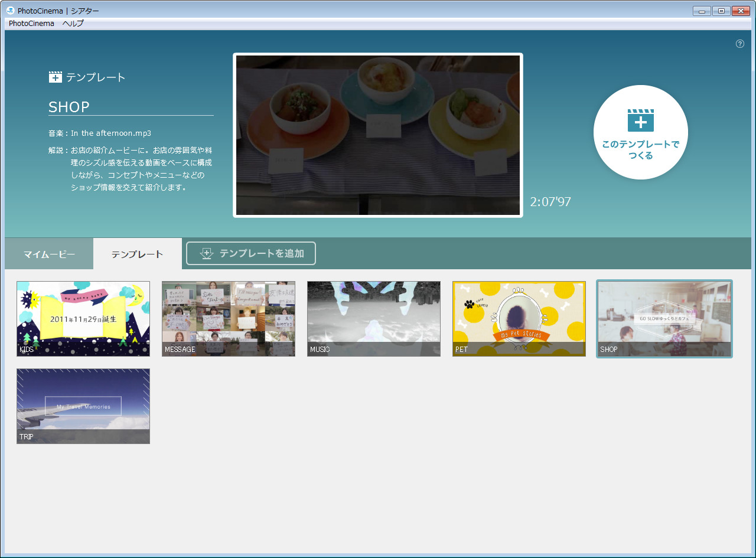Pick the MUSIC template thumbnail

point(374,319)
